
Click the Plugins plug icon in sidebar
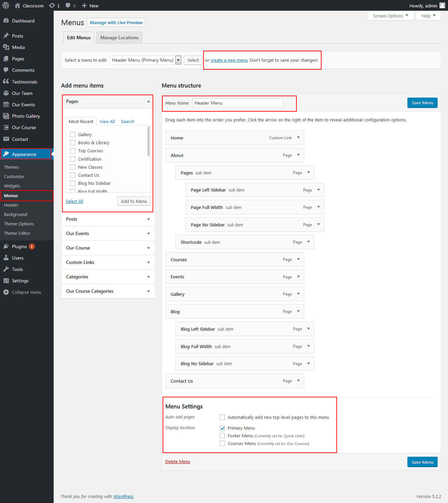[x=6, y=246]
